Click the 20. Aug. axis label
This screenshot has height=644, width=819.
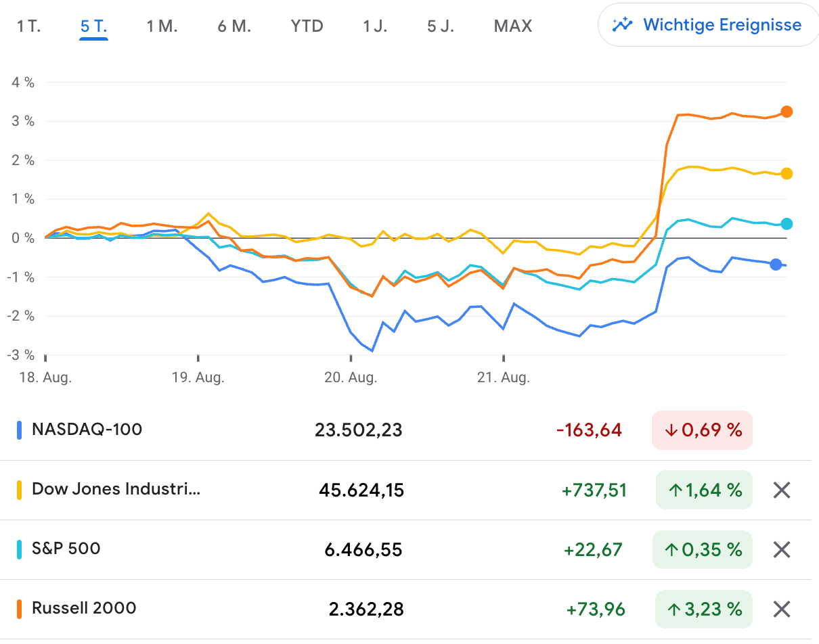(x=351, y=378)
